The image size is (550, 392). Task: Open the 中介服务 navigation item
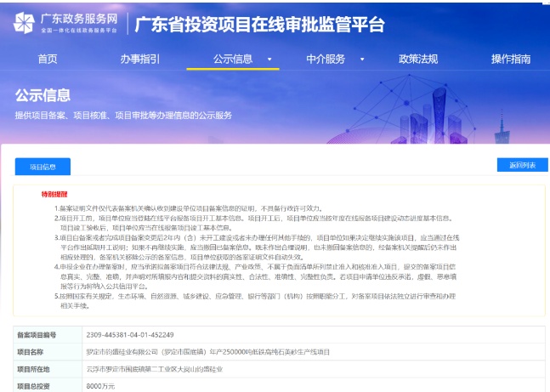[326, 60]
